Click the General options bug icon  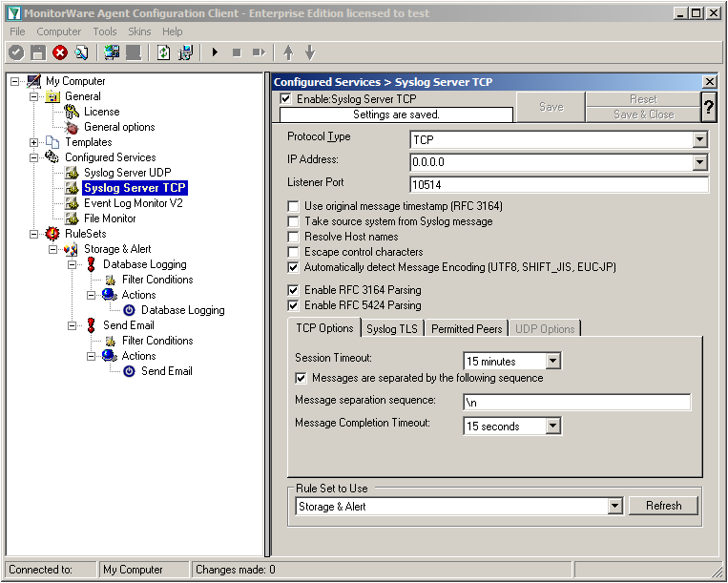coord(72,127)
